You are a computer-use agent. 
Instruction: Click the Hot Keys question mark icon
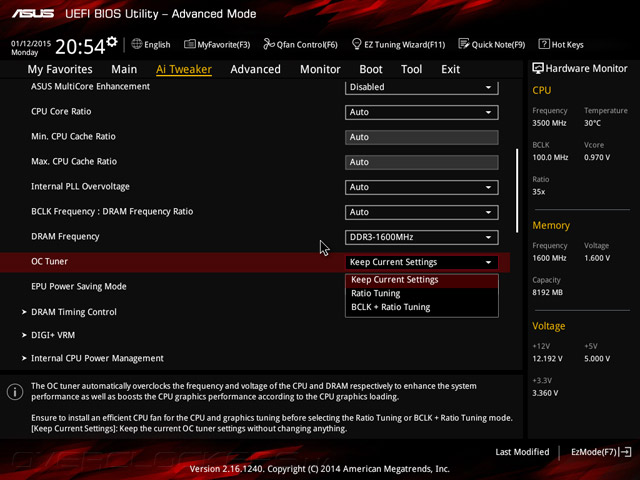[x=544, y=44]
